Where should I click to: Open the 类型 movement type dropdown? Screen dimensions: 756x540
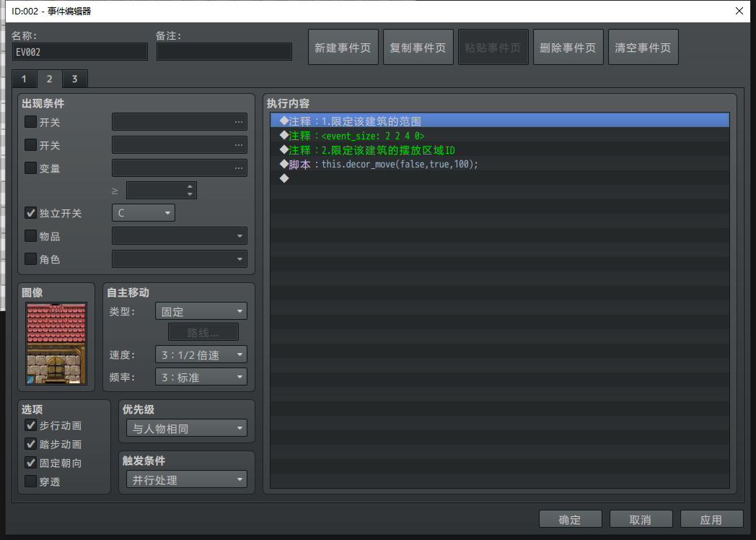tap(201, 311)
